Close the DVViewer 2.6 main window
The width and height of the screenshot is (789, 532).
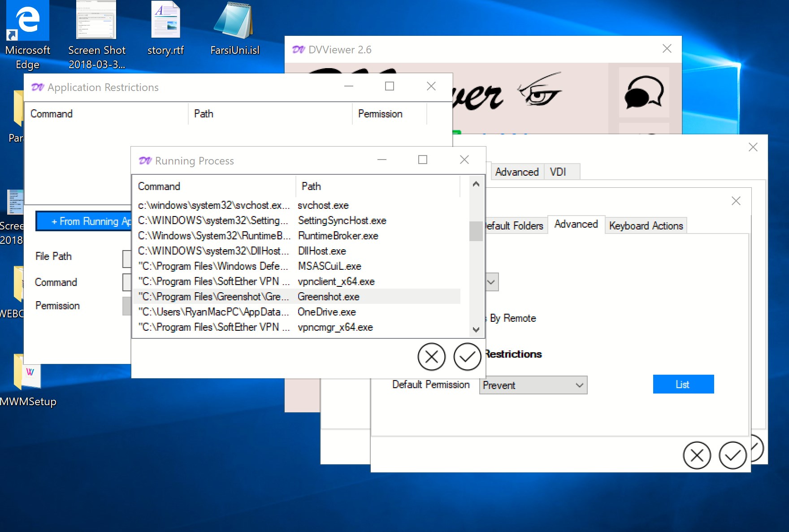point(667,48)
